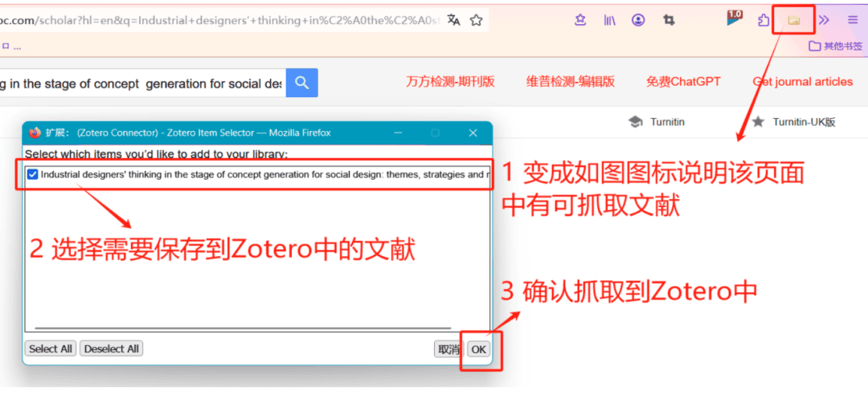Close the Zotero Item Selector window
The width and height of the screenshot is (868, 399).
pos(473,133)
